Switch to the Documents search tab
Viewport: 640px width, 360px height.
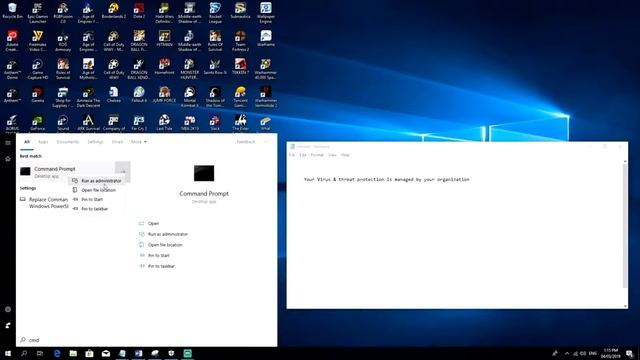coord(68,142)
